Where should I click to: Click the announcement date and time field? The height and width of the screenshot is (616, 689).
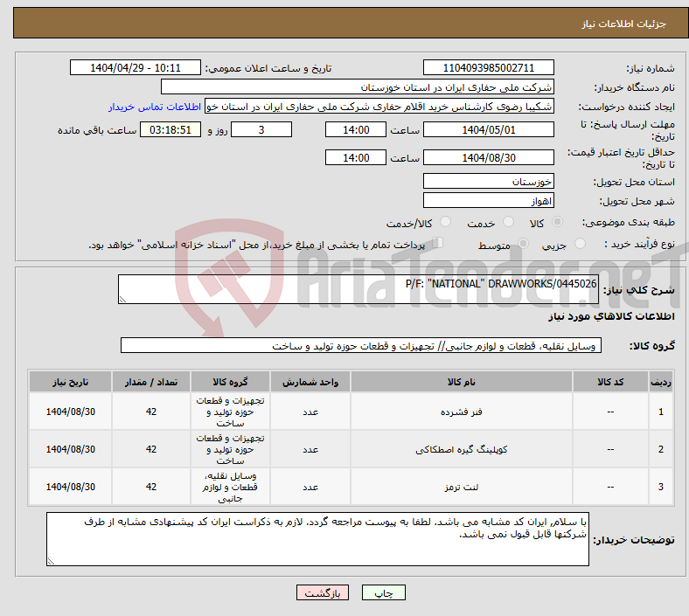tap(136, 67)
